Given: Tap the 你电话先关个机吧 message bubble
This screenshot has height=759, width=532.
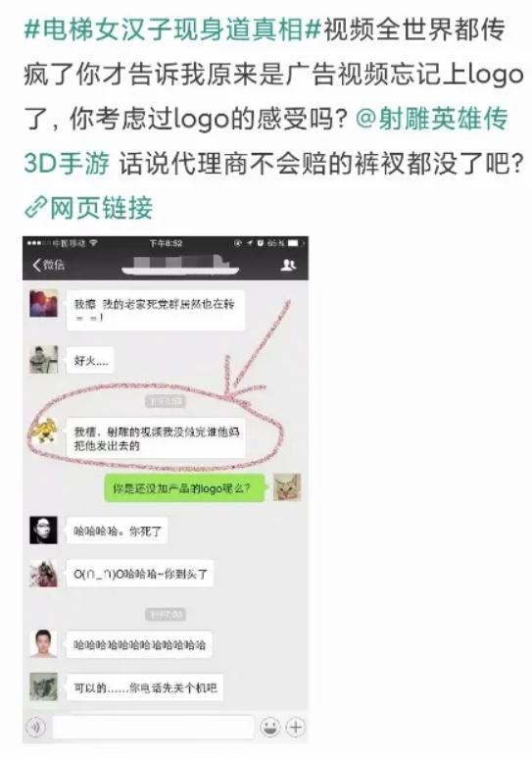Looking at the screenshot, I should (145, 687).
